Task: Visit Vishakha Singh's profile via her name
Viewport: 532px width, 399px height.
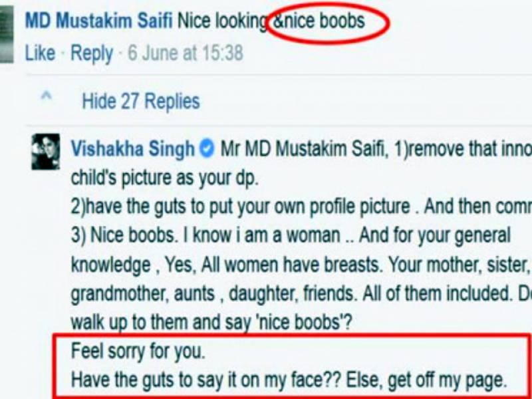Action: tap(132, 148)
